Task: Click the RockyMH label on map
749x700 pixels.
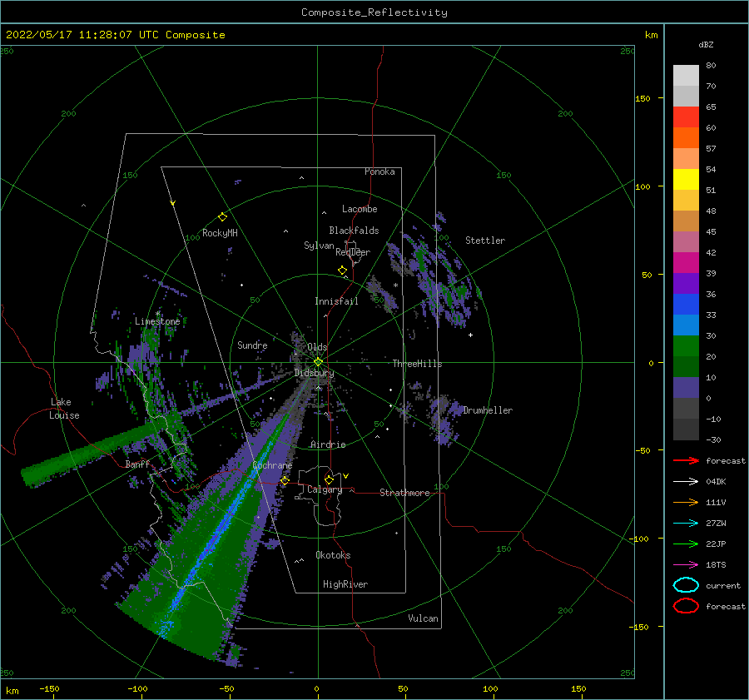Action: (x=220, y=233)
